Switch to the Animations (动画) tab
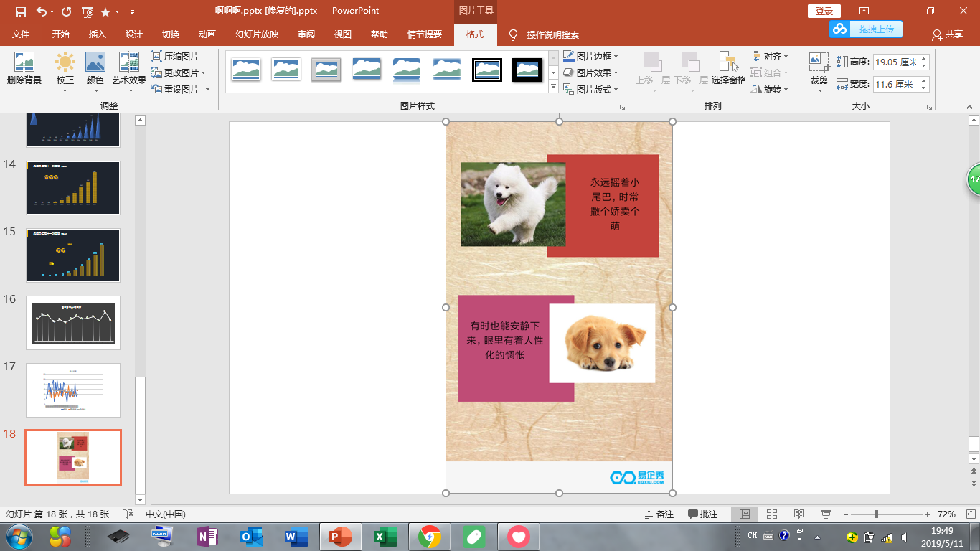This screenshot has width=980, height=551. [x=207, y=34]
